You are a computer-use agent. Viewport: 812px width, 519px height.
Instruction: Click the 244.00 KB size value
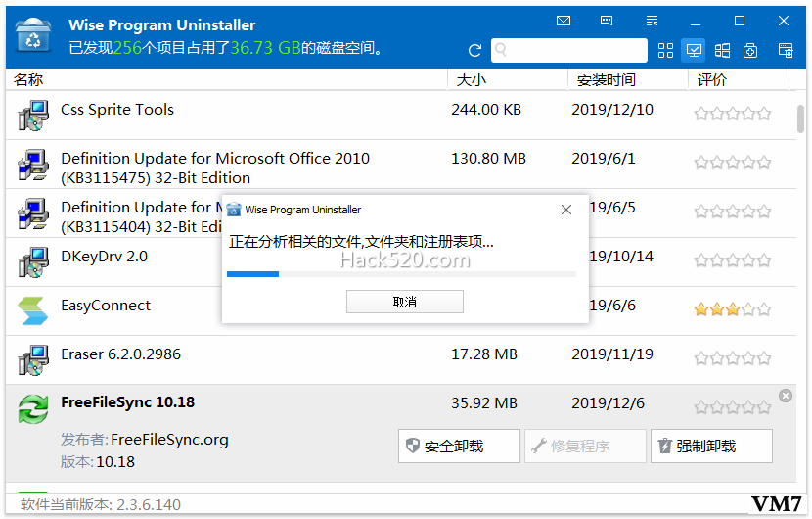[x=486, y=110]
